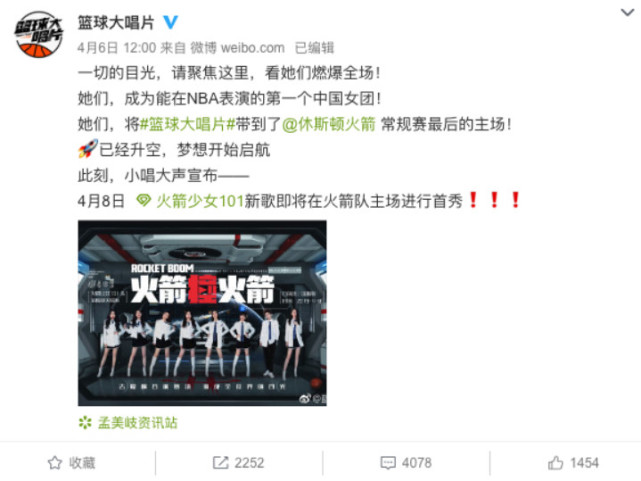Click the rocket emoji in post
This screenshot has width=641, height=481.
88,149
